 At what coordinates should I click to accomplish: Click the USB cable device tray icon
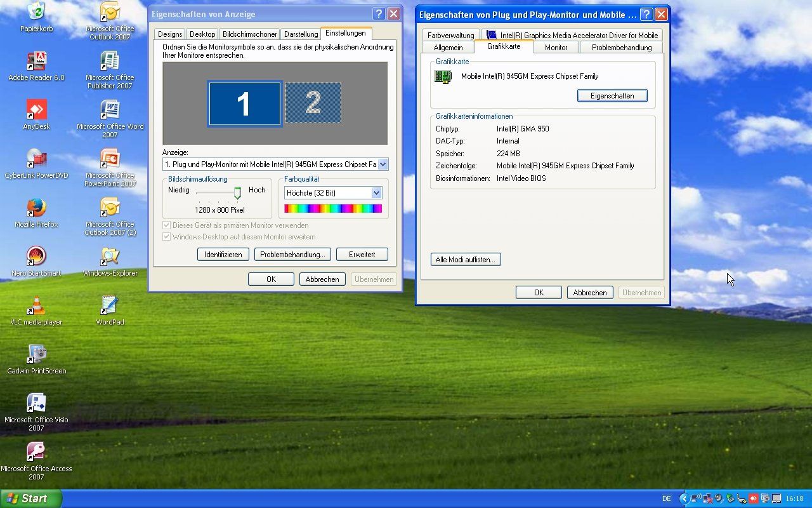coord(742,498)
